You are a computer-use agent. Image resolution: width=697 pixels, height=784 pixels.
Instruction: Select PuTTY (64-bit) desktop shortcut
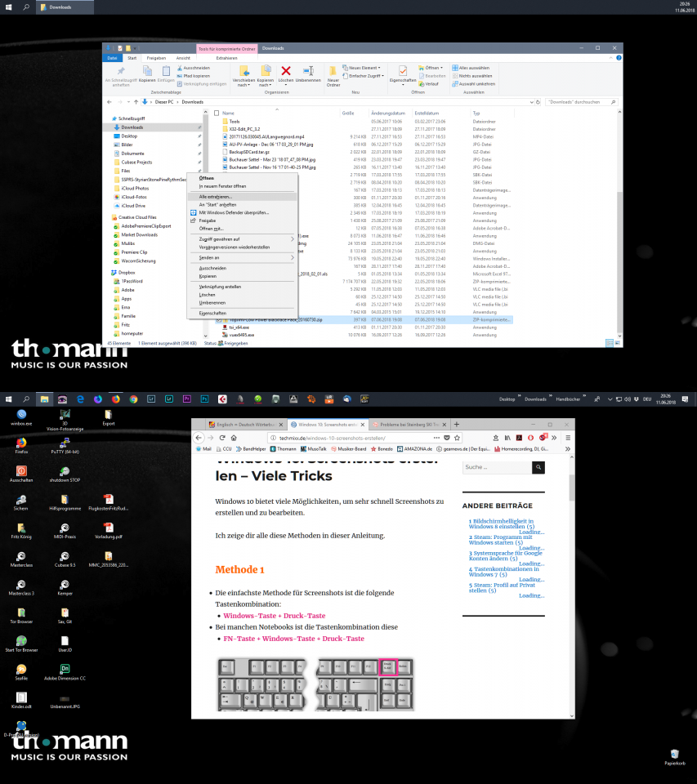(x=65, y=446)
